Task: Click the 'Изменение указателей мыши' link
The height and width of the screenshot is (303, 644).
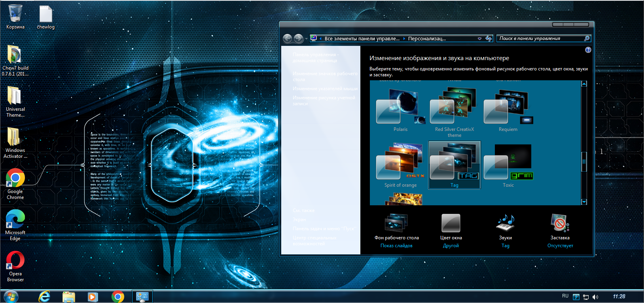Action: coord(325,89)
